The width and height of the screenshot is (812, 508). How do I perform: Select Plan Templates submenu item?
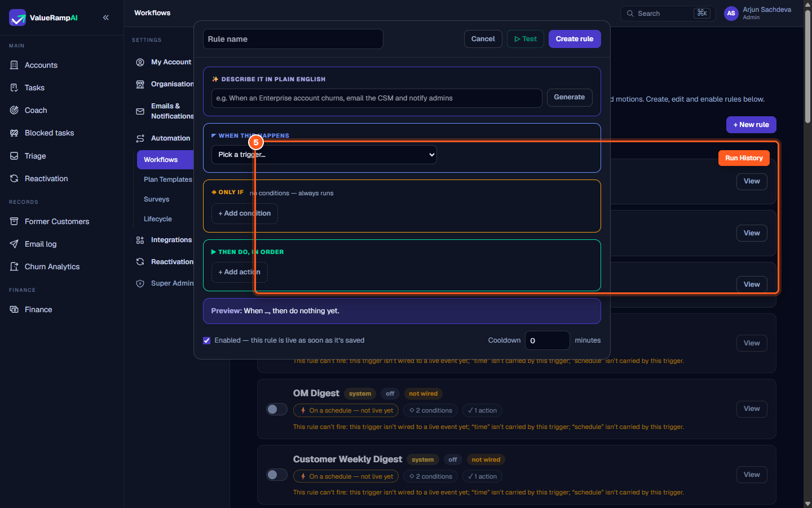click(167, 179)
